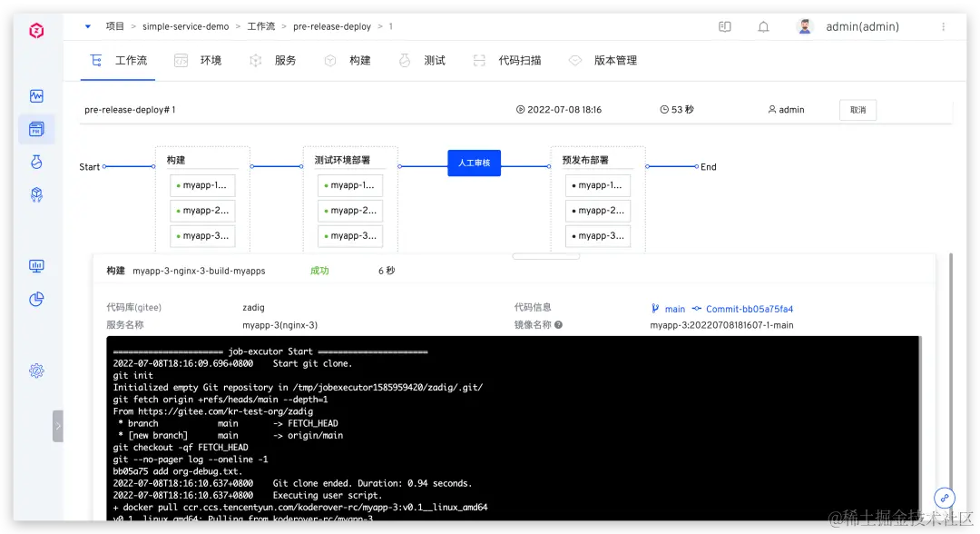Image resolution: width=980 pixels, height=534 pixels.
Task: Open the data dashboard monitor sidebar icon
Action: click(36, 266)
